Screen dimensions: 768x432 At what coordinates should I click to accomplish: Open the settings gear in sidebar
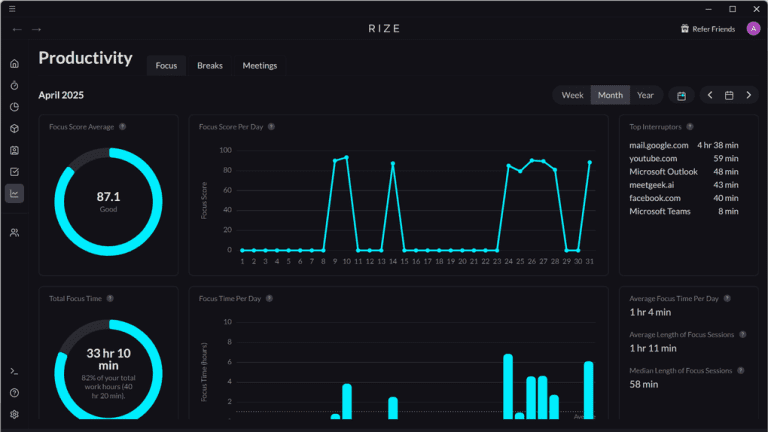(x=14, y=414)
